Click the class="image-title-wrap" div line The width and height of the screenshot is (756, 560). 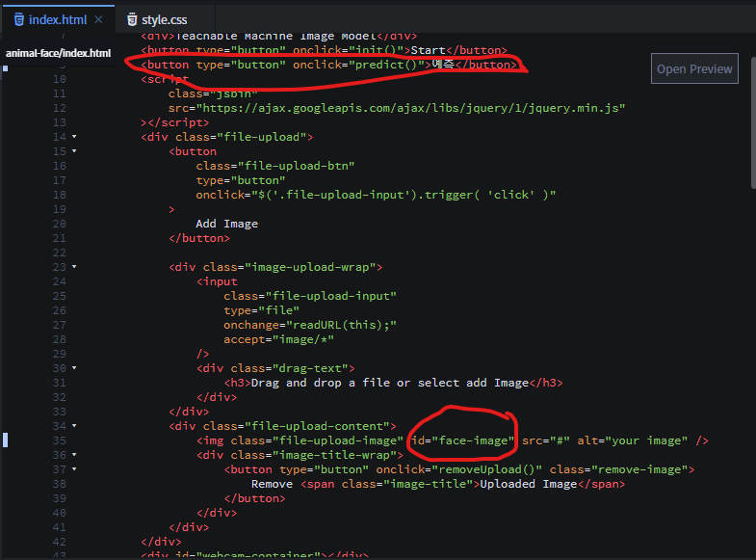tap(300, 455)
